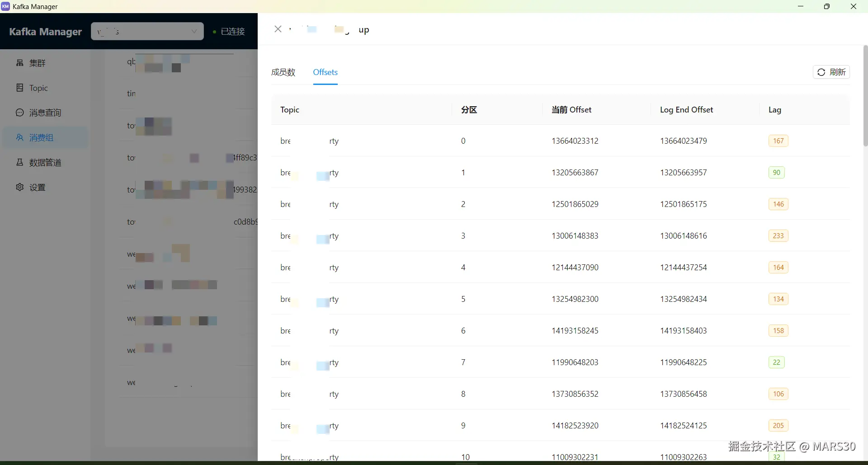Click current offset 14182523920
The height and width of the screenshot is (465, 868).
click(x=575, y=426)
